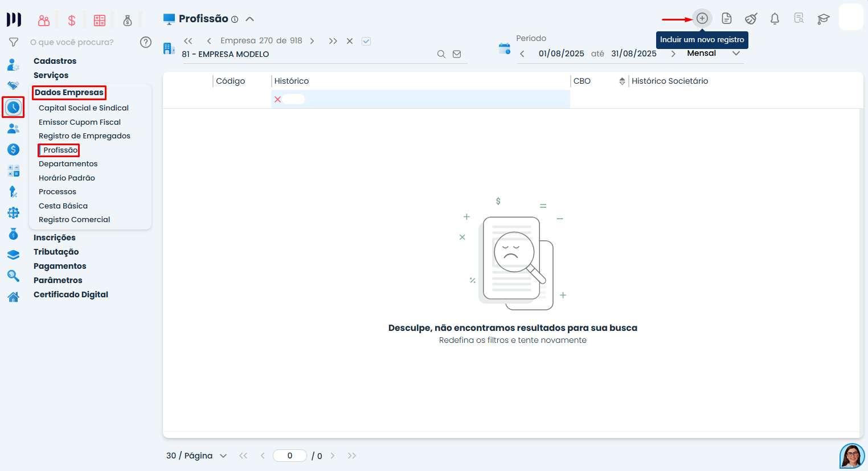Open the money bag icon in top bar

coord(128,21)
